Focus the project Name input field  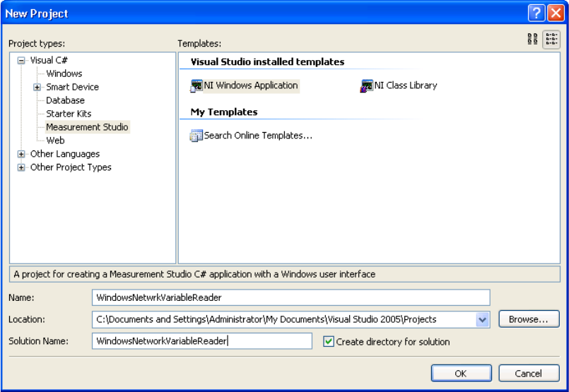(291, 298)
